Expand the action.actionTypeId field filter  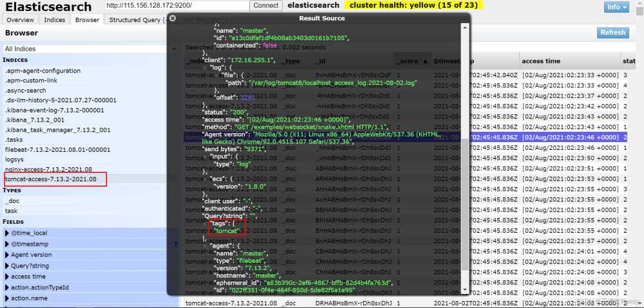point(7,287)
